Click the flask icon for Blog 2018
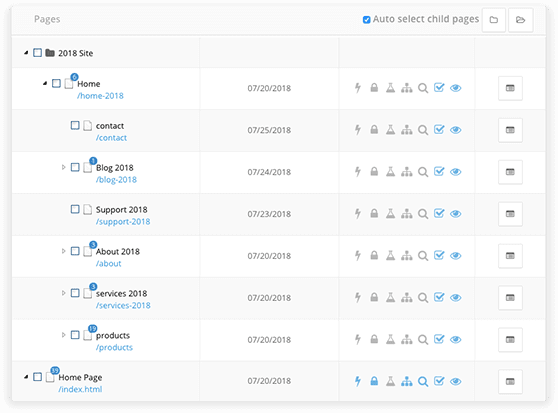558x413 pixels. pos(390,172)
